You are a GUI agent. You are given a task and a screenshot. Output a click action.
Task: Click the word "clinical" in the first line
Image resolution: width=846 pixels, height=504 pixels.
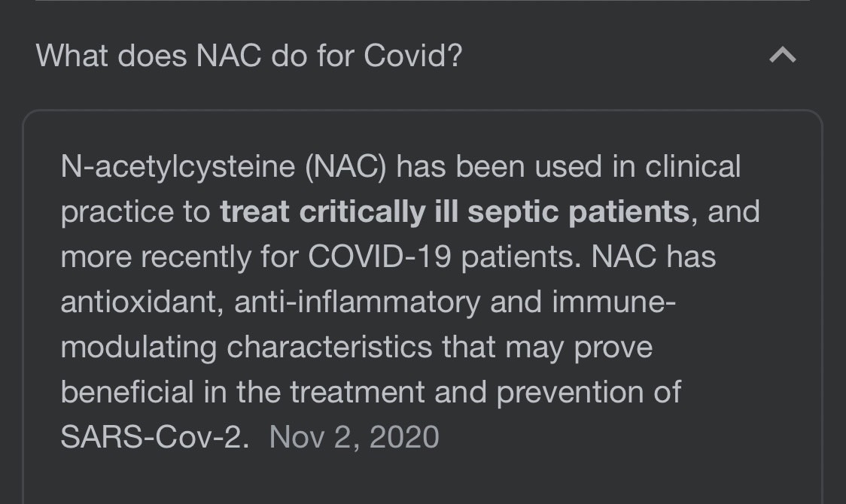coord(692,166)
